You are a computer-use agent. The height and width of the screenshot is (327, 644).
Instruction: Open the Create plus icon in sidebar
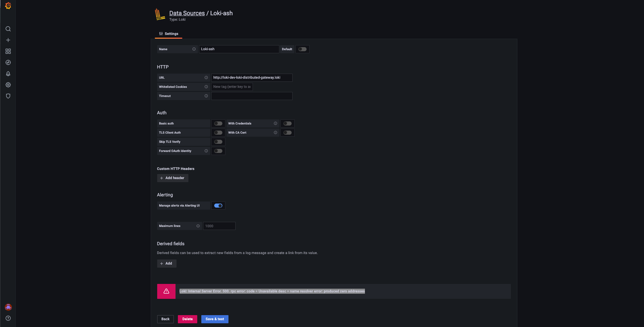click(8, 40)
